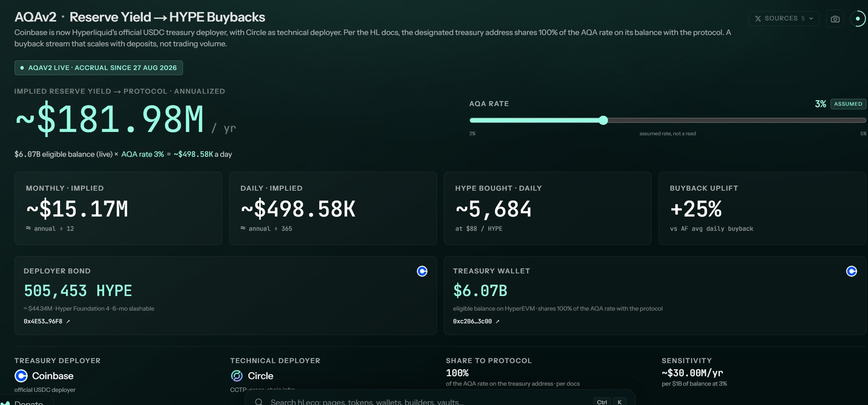
Task: Click the 100% share to protocol value
Action: pos(457,373)
